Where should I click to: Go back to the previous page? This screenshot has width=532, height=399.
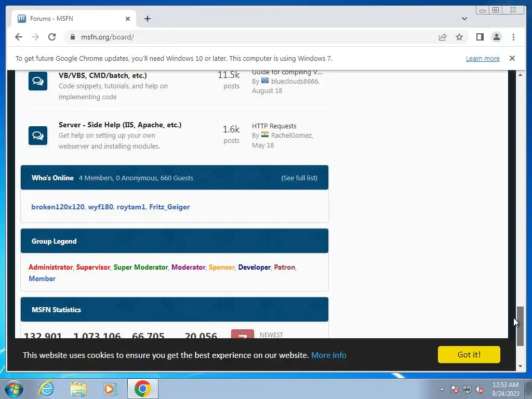(x=19, y=37)
